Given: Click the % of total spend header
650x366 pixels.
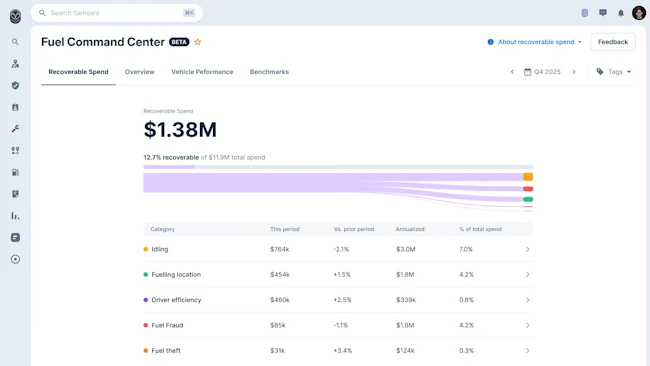Looking at the screenshot, I should tap(480, 229).
